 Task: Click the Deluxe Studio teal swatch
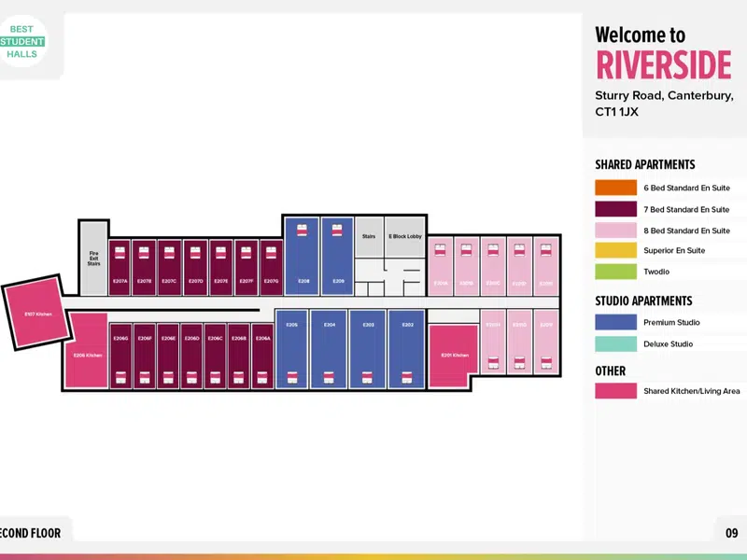(615, 343)
